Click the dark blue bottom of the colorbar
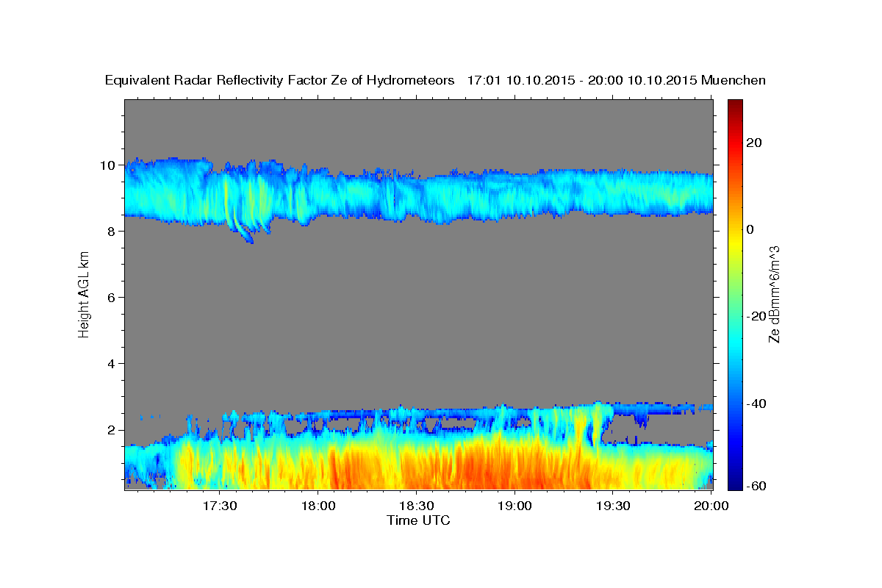The image size is (882, 588). click(735, 481)
